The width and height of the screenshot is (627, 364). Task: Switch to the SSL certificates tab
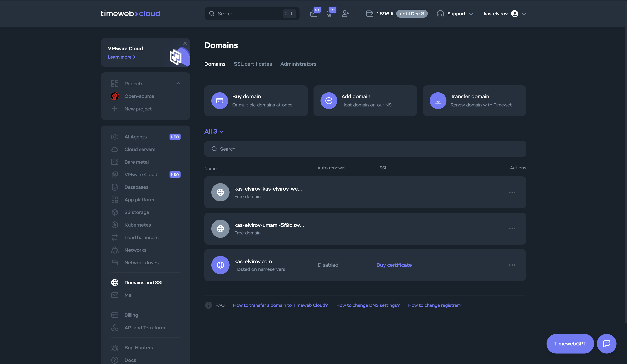pos(253,64)
